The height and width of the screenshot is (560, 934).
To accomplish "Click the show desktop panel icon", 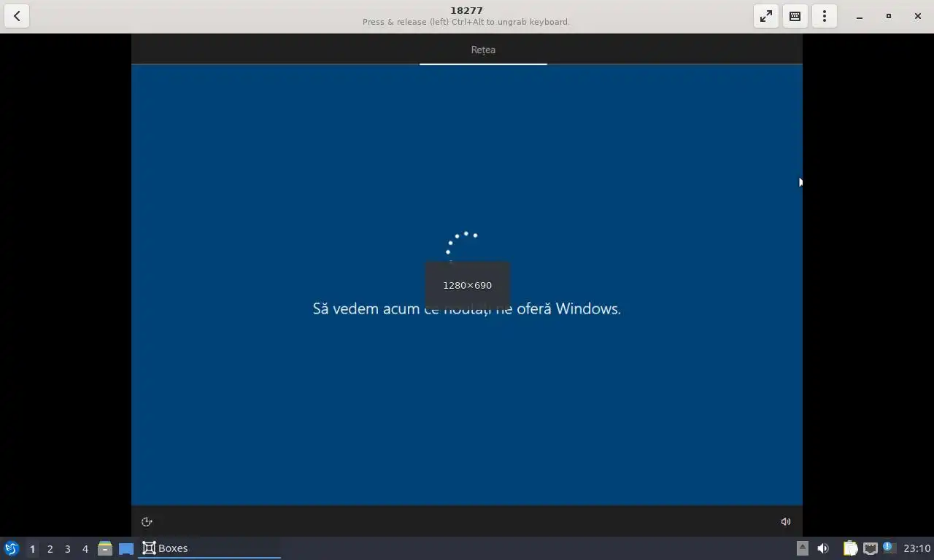I will point(126,548).
